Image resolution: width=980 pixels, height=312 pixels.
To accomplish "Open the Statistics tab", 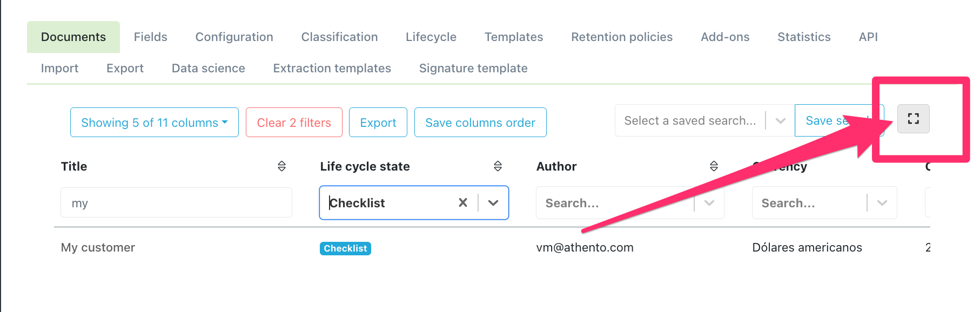I will [804, 37].
